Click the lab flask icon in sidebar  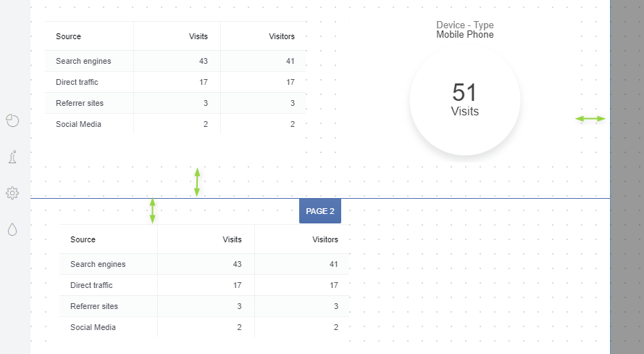tap(12, 157)
